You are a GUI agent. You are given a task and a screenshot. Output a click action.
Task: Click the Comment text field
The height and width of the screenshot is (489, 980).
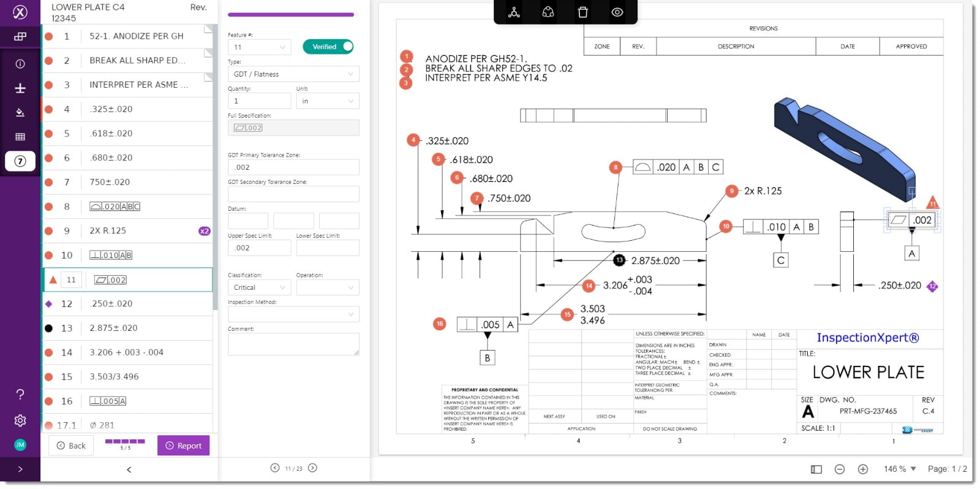pyautogui.click(x=293, y=344)
